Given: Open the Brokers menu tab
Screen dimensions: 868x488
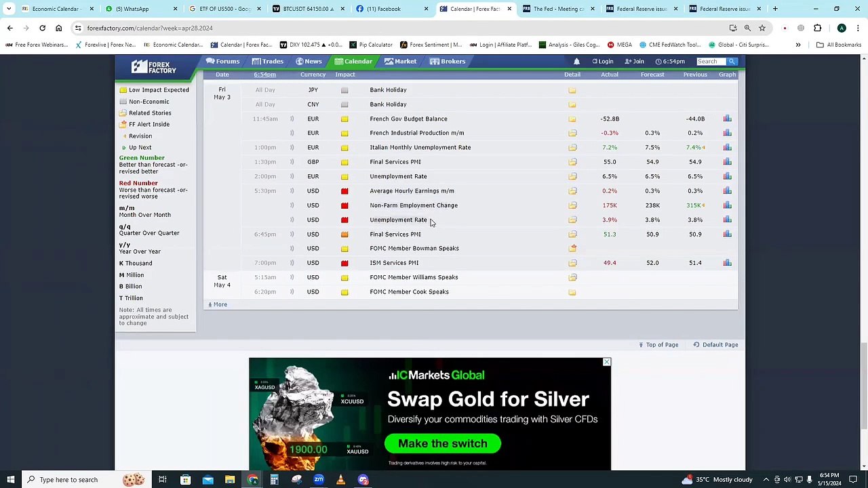Looking at the screenshot, I should [x=448, y=61].
